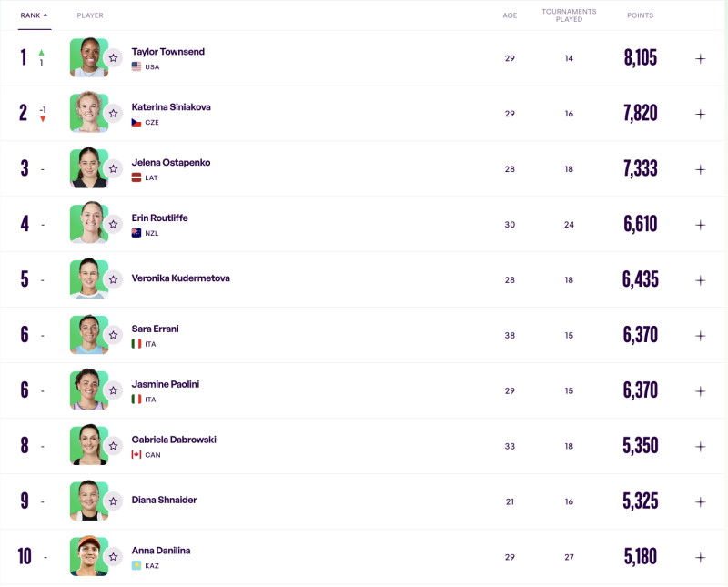Click Anna Danilina's star icon
This screenshot has height=587, width=728.
(113, 557)
